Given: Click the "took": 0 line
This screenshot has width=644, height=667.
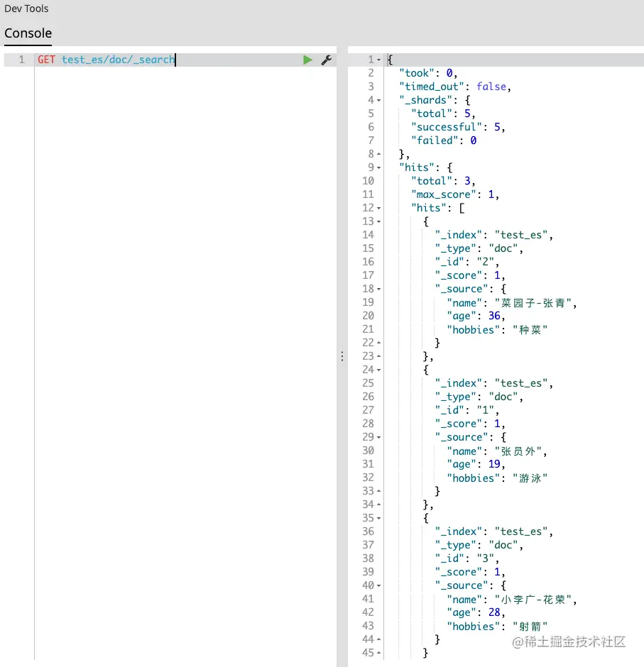Looking at the screenshot, I should 428,73.
